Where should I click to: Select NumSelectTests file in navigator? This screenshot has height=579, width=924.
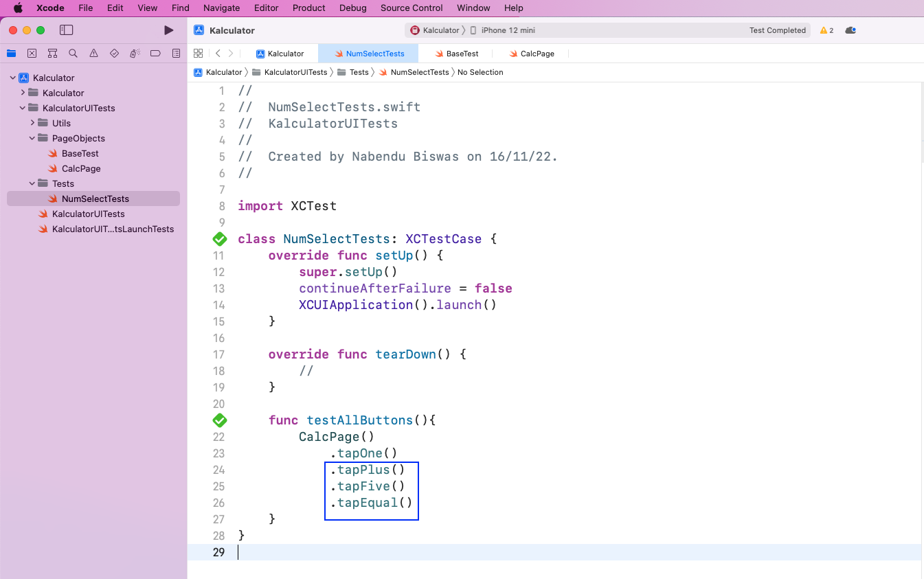click(x=93, y=198)
